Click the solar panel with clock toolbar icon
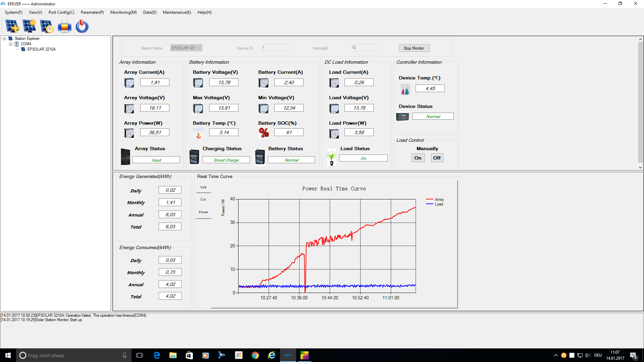 tap(47, 26)
